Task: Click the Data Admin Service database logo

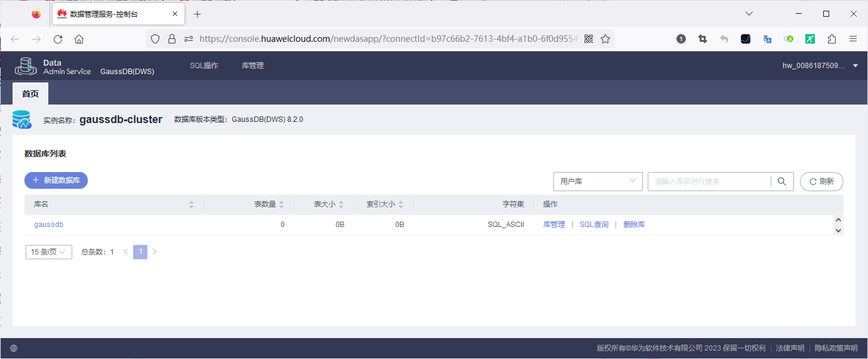Action: pos(26,66)
